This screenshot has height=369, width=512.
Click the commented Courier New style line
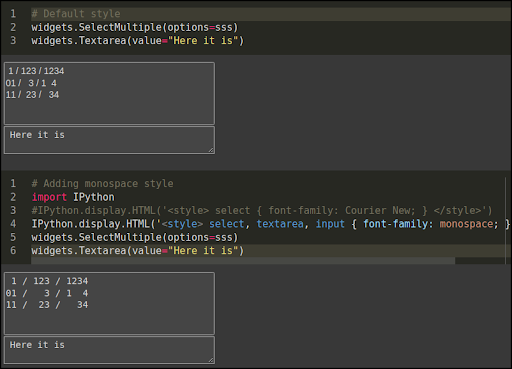[x=262, y=210]
